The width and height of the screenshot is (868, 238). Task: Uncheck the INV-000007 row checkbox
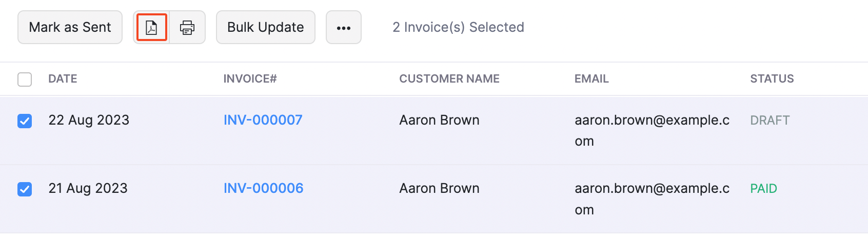point(25,121)
